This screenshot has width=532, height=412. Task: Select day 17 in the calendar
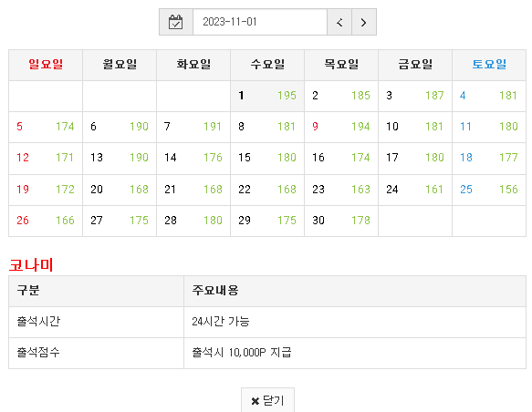pyautogui.click(x=392, y=158)
